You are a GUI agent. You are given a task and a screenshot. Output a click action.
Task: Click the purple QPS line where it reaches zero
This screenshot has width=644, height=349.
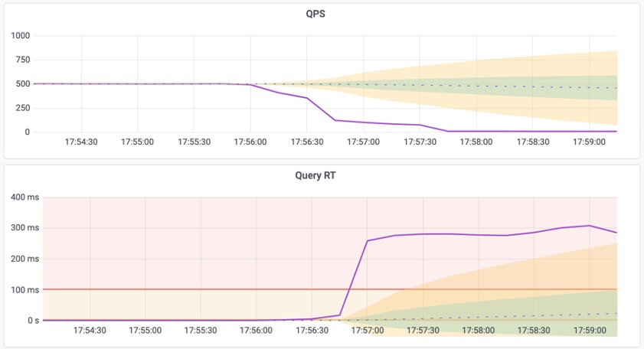536,132
